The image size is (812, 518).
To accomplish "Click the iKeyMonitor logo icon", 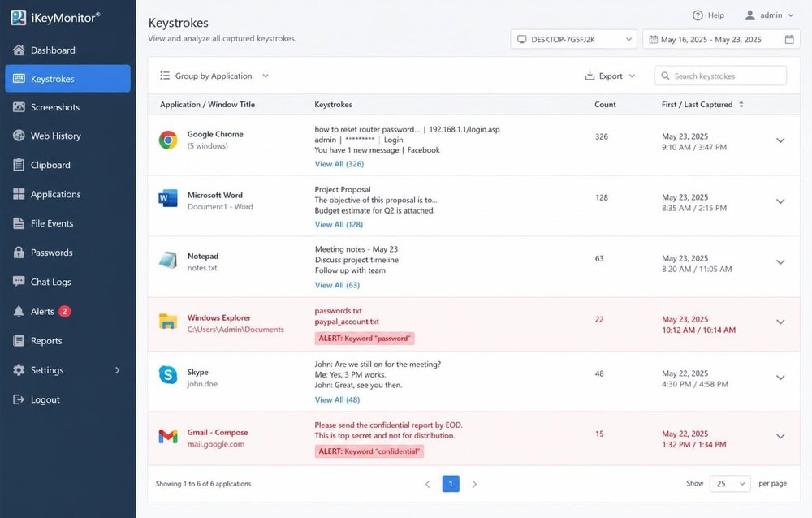I will pyautogui.click(x=18, y=18).
